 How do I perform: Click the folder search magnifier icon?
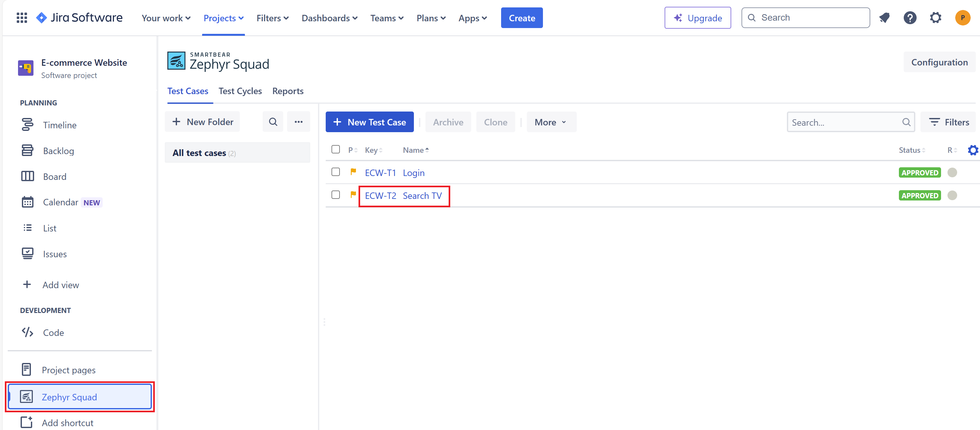273,122
